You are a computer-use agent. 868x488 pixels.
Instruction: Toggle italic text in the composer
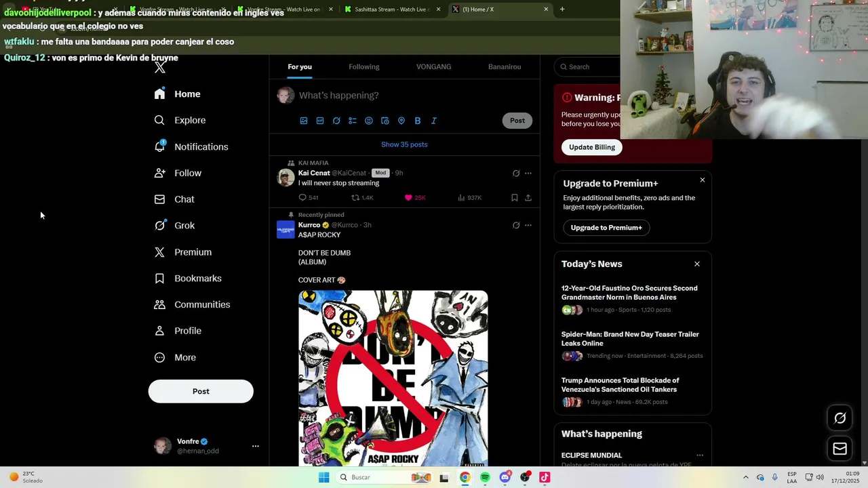click(x=434, y=121)
